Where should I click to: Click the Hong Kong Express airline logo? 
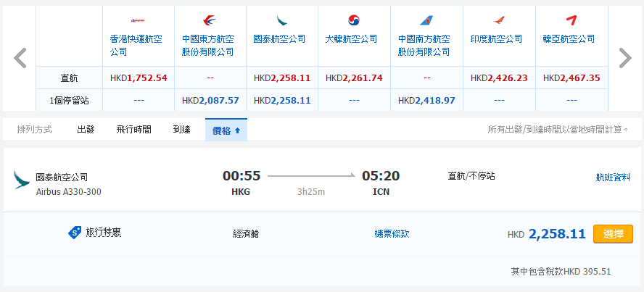138,20
